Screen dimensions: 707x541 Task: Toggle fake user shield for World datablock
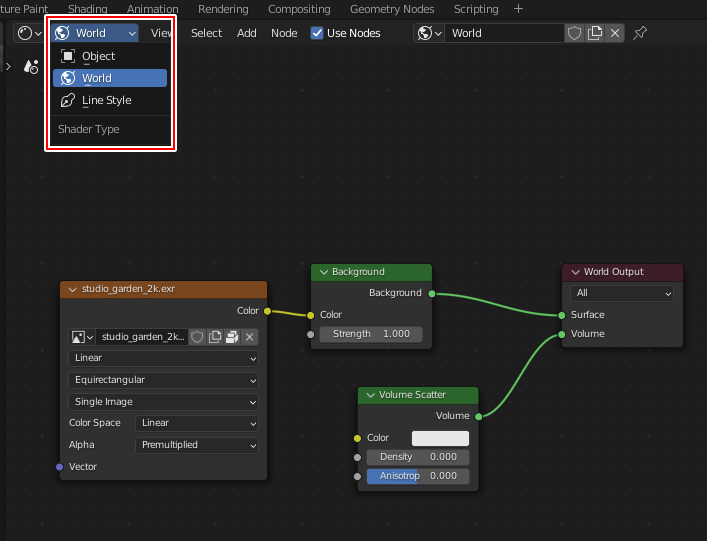[x=574, y=33]
